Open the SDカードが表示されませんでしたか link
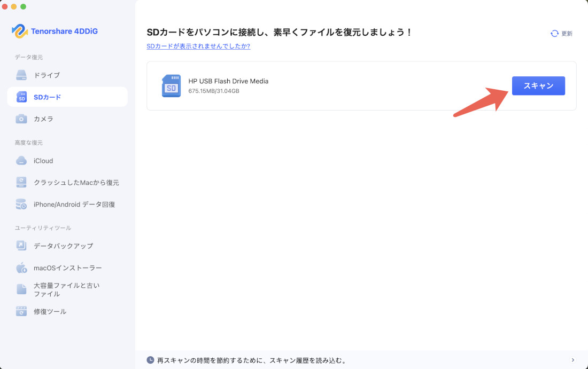The height and width of the screenshot is (369, 588). coord(198,46)
